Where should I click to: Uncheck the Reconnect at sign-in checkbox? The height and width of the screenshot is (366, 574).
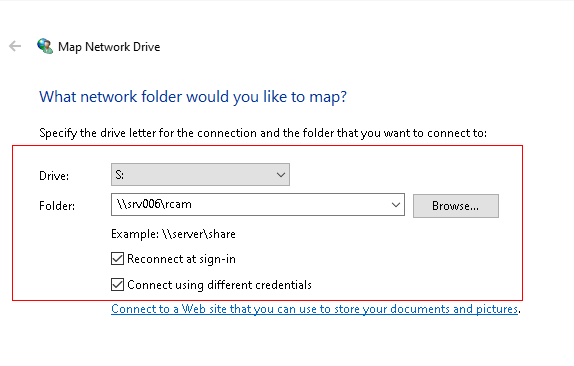118,259
